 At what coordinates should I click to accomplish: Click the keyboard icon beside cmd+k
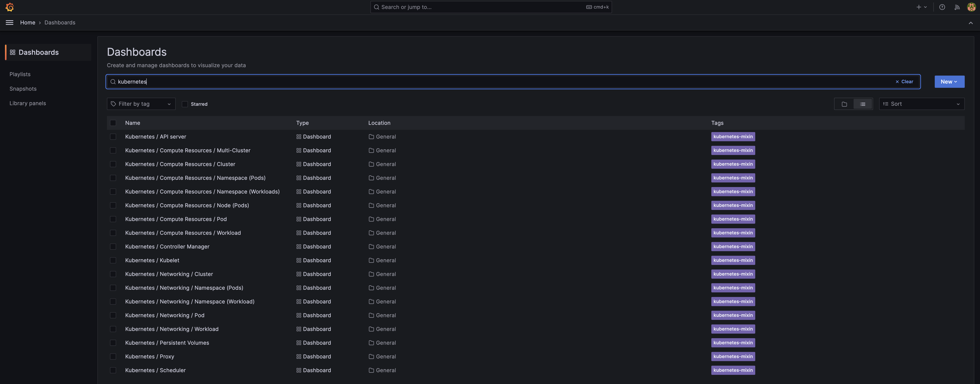click(x=589, y=7)
